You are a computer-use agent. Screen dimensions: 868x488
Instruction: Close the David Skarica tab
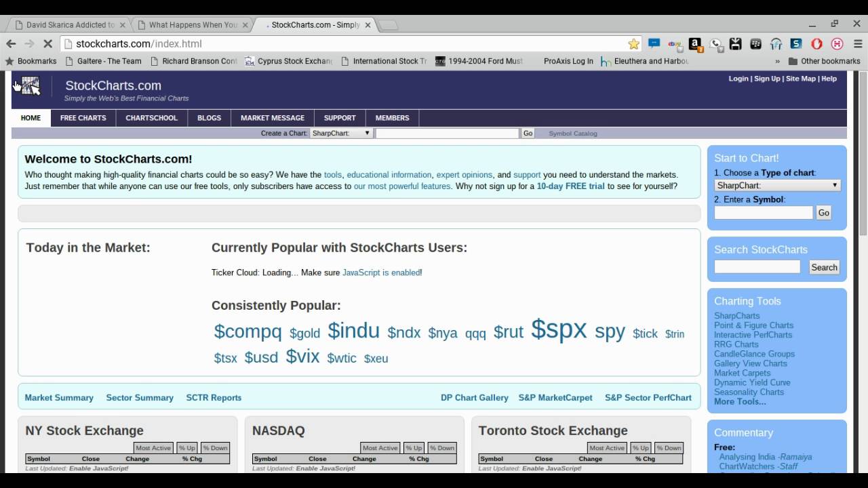pos(123,25)
